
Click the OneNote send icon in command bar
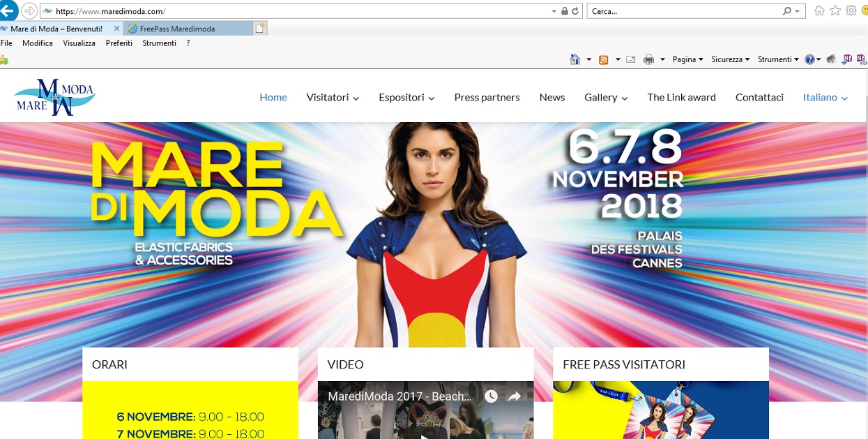tap(847, 59)
